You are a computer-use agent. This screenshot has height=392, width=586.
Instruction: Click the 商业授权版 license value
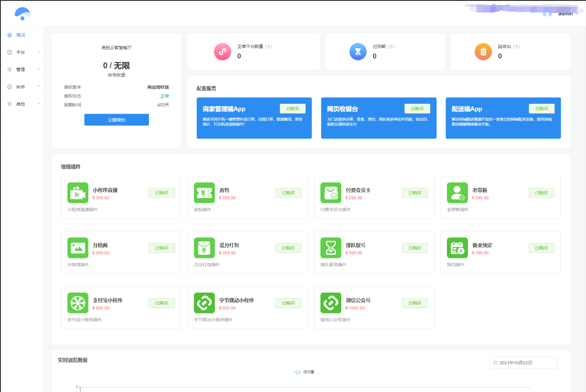[158, 87]
